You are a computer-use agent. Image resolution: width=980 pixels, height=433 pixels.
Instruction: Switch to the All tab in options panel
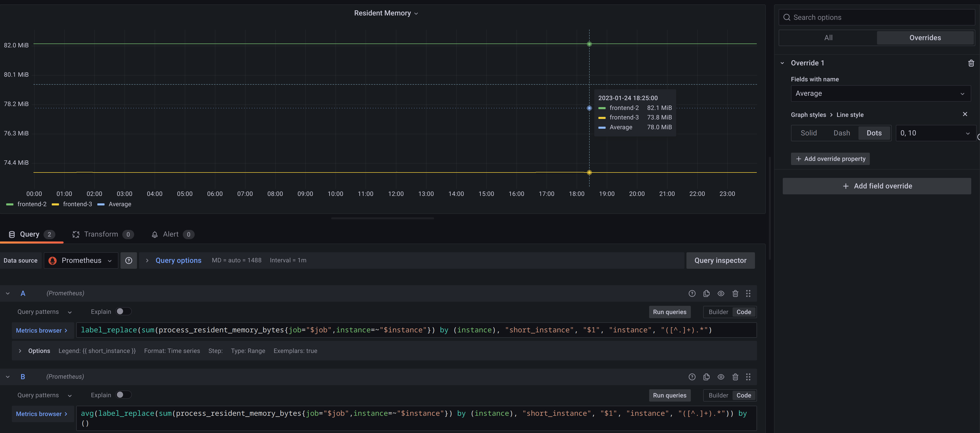828,37
